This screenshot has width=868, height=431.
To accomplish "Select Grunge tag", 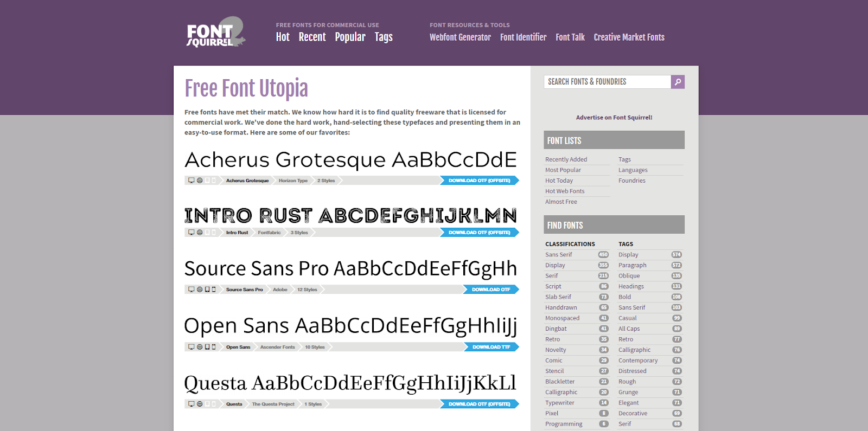I will [x=628, y=393].
